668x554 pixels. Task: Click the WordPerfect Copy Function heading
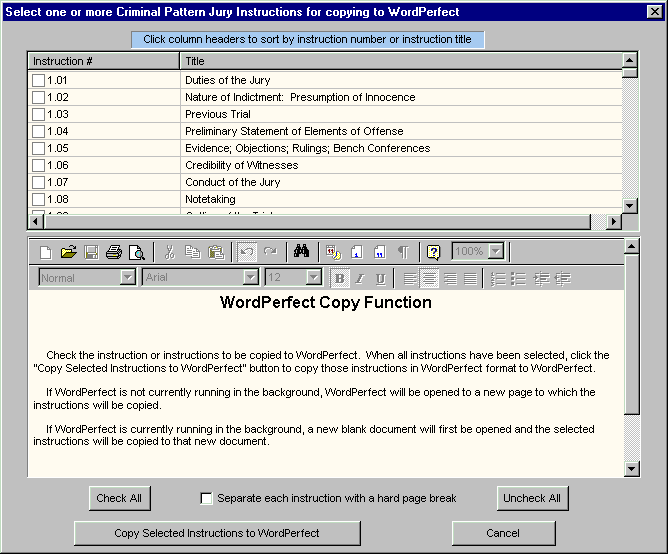point(326,303)
